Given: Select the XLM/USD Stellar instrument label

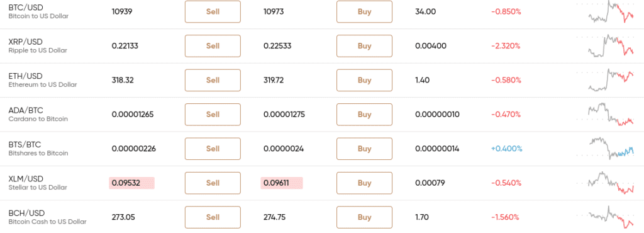Looking at the screenshot, I should (38, 183).
